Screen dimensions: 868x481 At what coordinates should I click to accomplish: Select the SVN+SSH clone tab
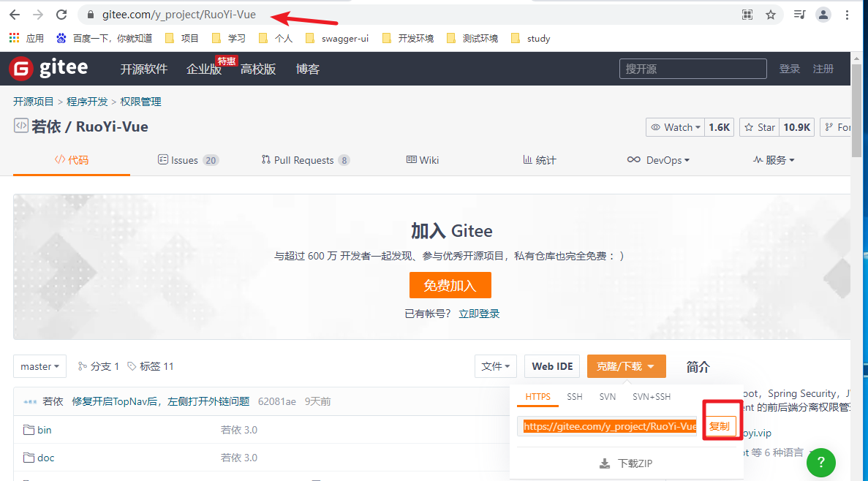click(x=652, y=397)
